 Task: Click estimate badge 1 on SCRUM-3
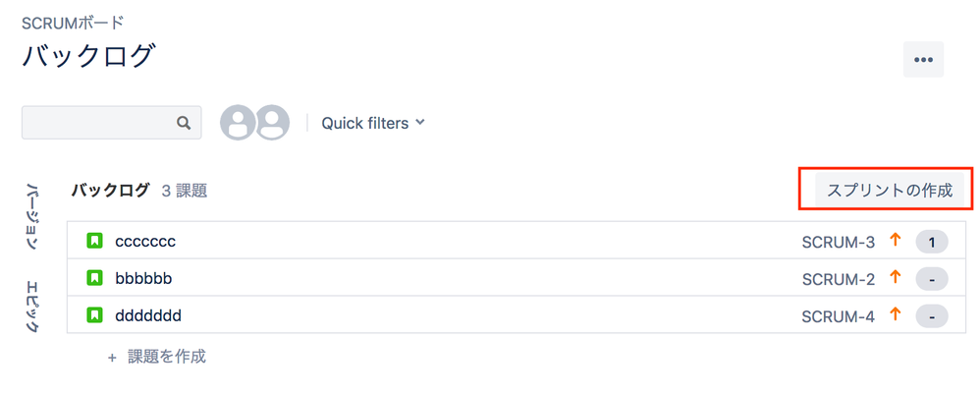pos(931,242)
